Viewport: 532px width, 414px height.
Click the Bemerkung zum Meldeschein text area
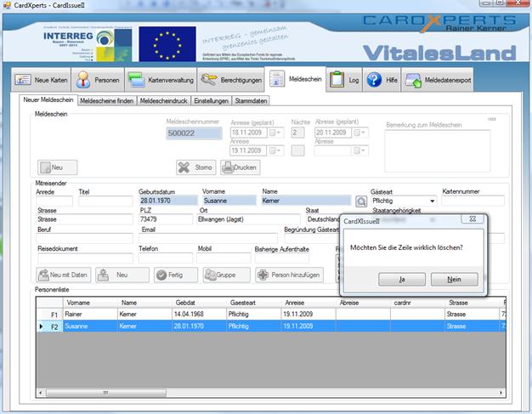point(438,150)
